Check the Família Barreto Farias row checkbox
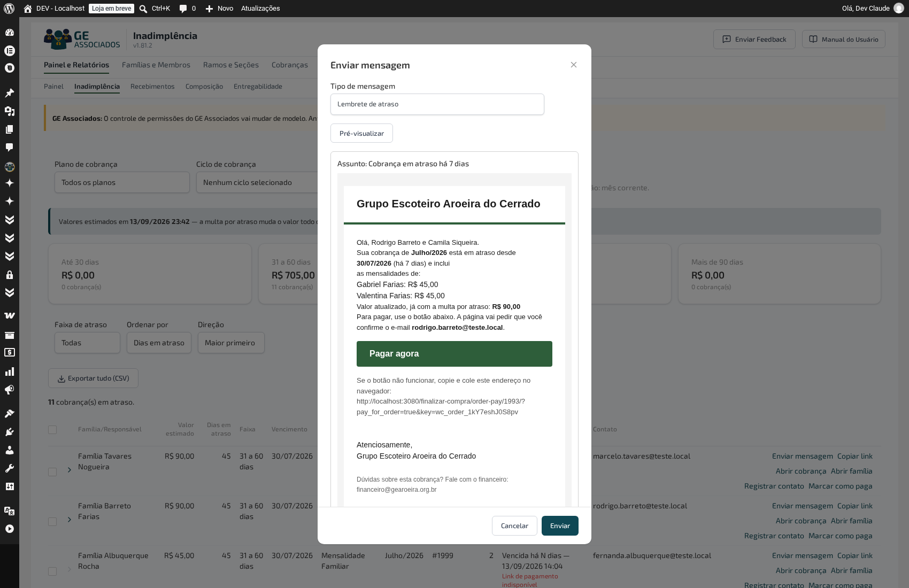The height and width of the screenshot is (588, 909). [52, 522]
